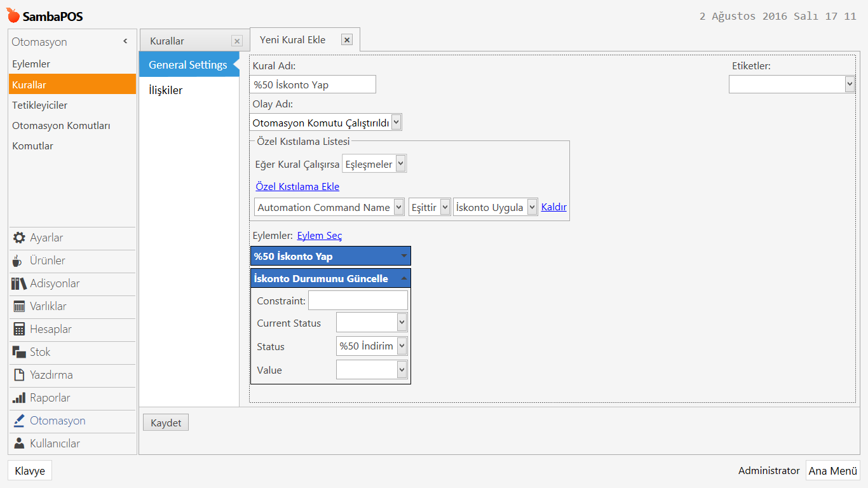Screen dimensions: 868x488
Task: Open the Ayarlar section
Action: pyautogui.click(x=72, y=238)
